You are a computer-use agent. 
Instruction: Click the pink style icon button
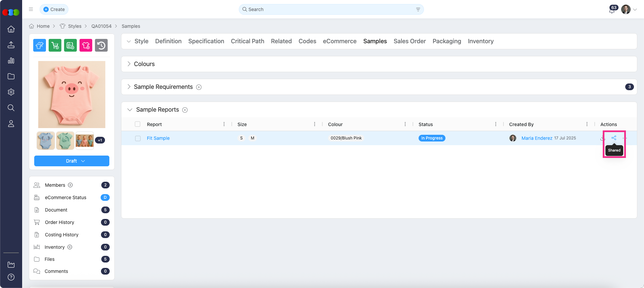point(86,45)
